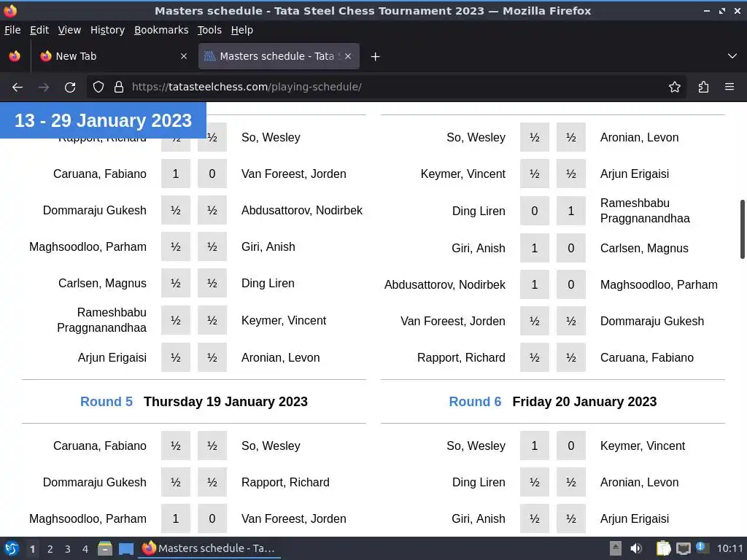This screenshot has height=560, width=747.
Task: Reload the current page
Action: point(70,87)
